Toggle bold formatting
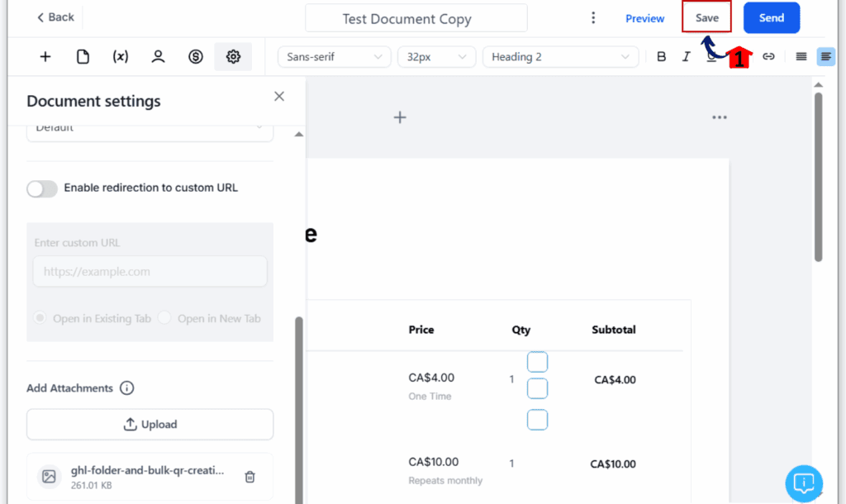The image size is (846, 504). [x=661, y=57]
